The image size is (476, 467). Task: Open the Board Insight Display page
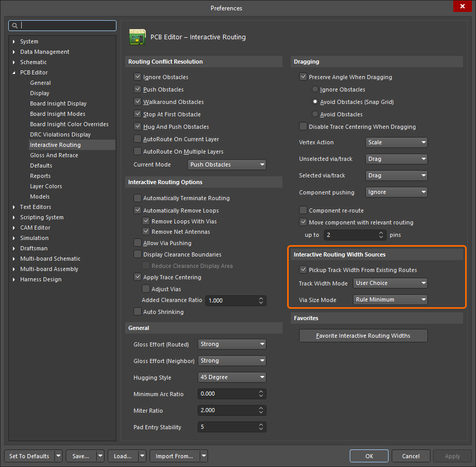(58, 103)
